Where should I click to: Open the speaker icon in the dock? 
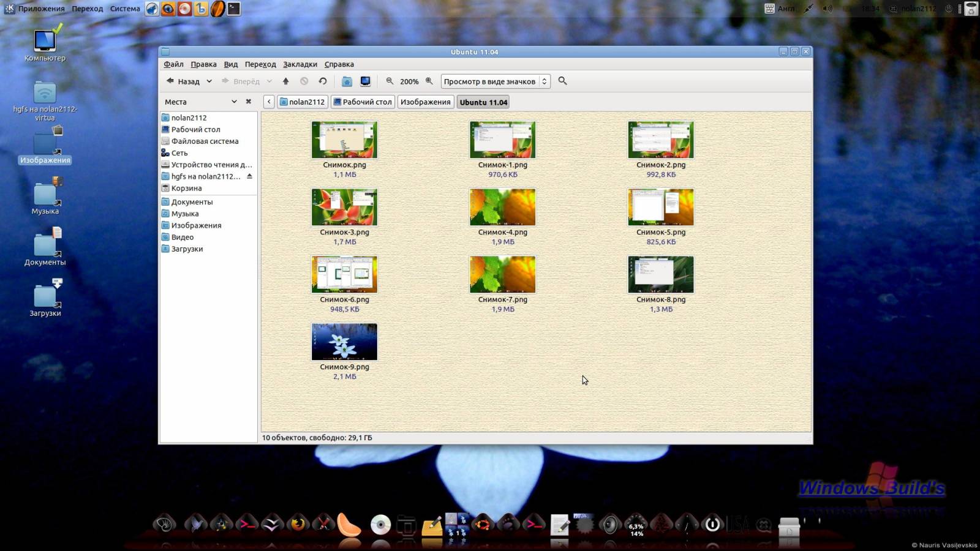click(x=609, y=525)
